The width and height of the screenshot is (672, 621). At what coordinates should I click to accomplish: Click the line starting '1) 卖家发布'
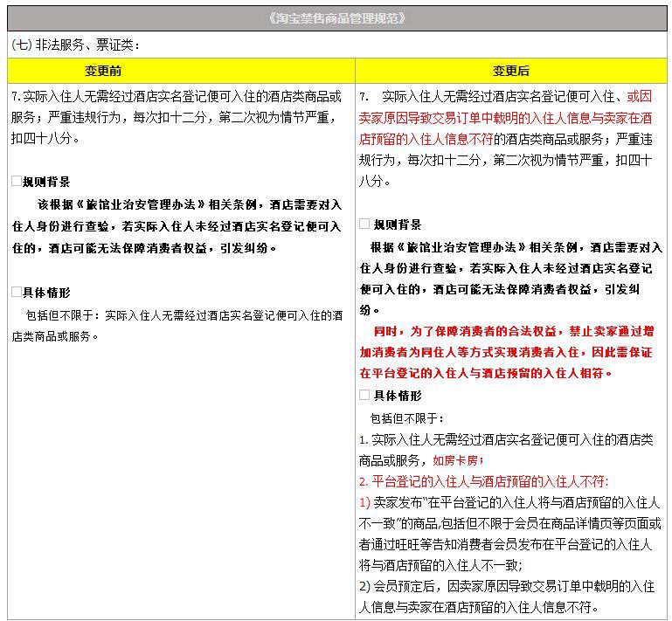pyautogui.click(x=509, y=502)
